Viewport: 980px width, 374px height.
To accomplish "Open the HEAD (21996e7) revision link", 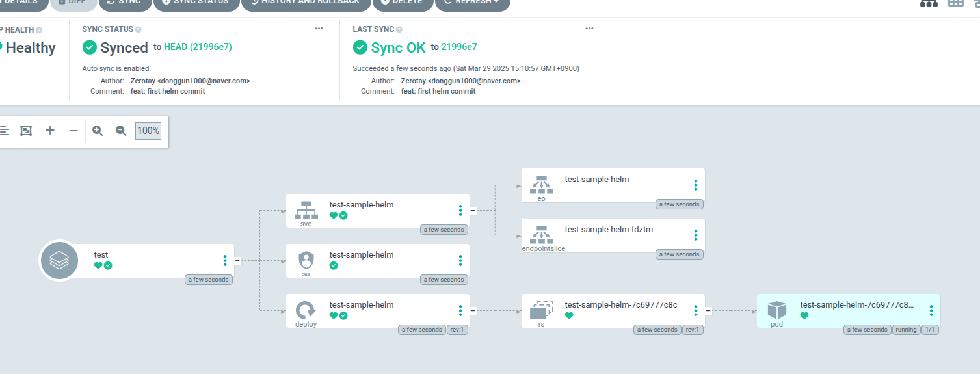I will [198, 47].
